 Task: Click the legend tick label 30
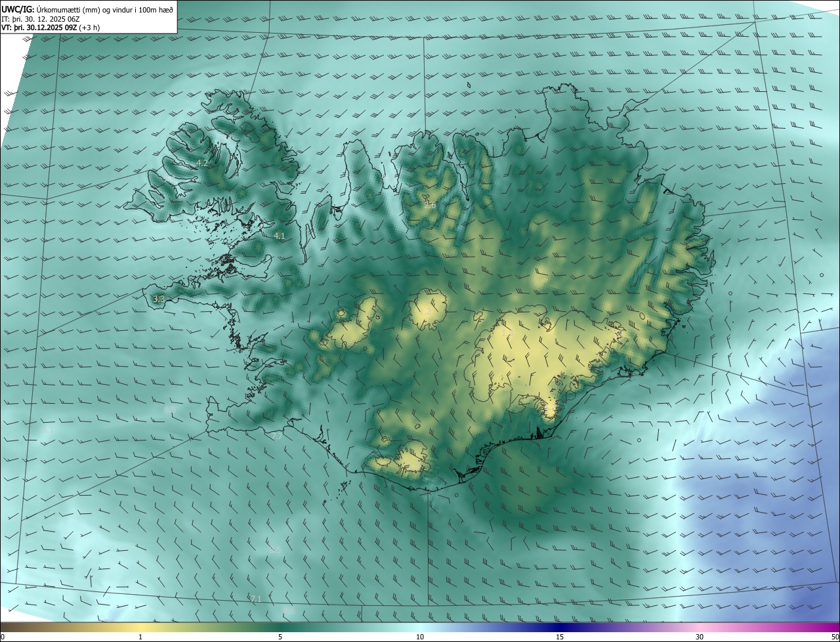pos(700,637)
